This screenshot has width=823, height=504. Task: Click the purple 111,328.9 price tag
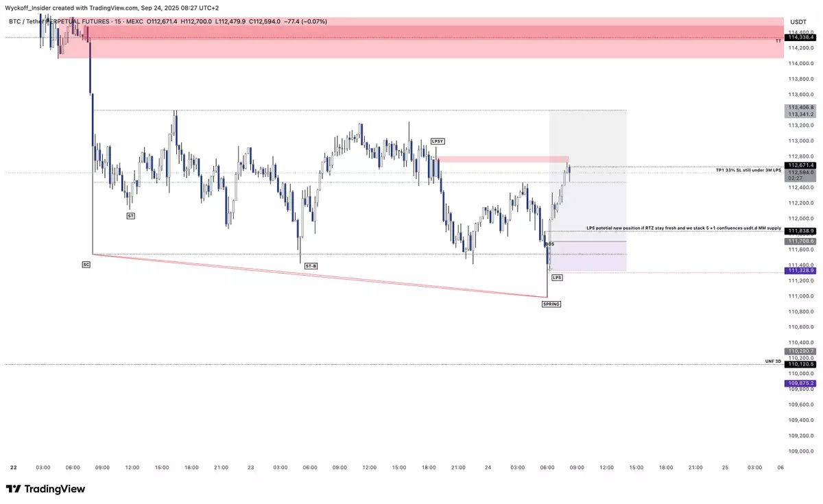click(801, 271)
